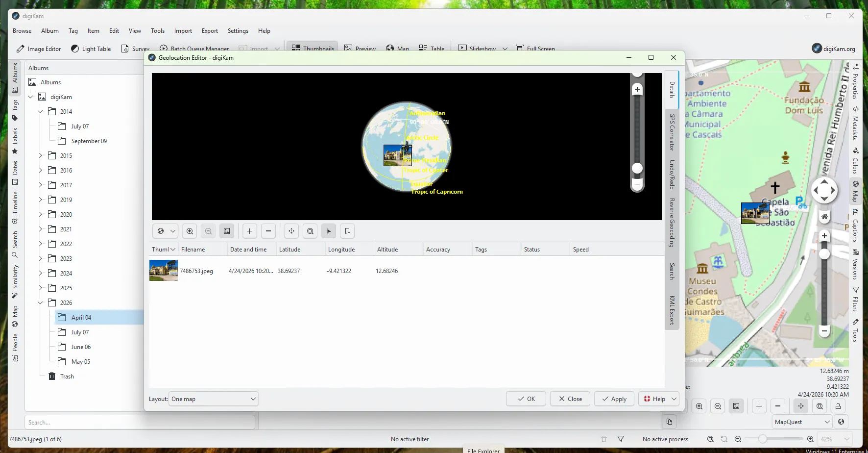Collapse 2014 album folder

pyautogui.click(x=41, y=112)
